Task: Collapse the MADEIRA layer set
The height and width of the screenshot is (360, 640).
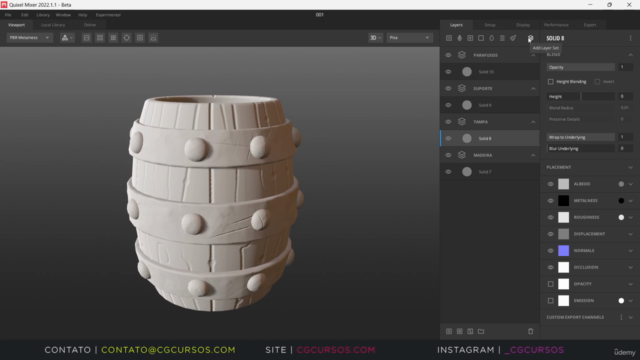Action: pos(533,155)
